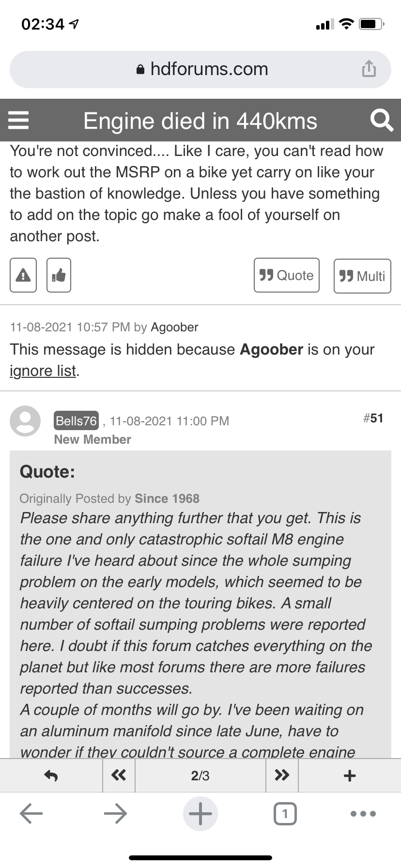Viewport: 401px width, 868px height.
Task: Toggle Multi quote for this post
Action: [x=362, y=276]
